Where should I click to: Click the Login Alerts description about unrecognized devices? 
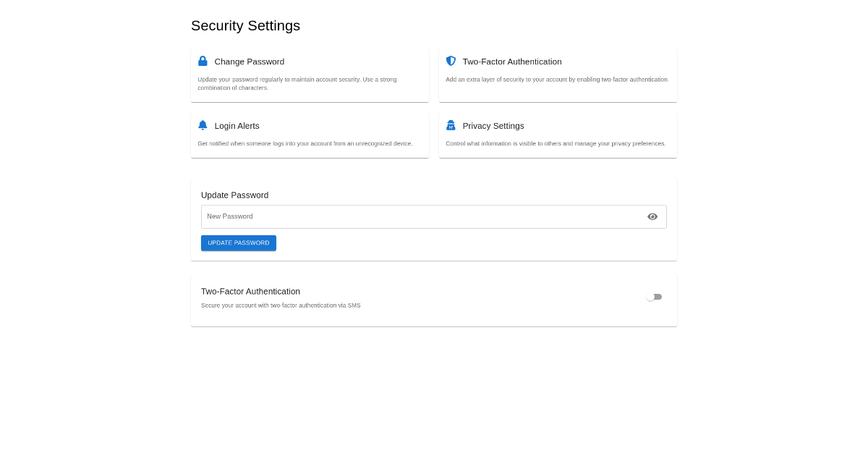[305, 144]
